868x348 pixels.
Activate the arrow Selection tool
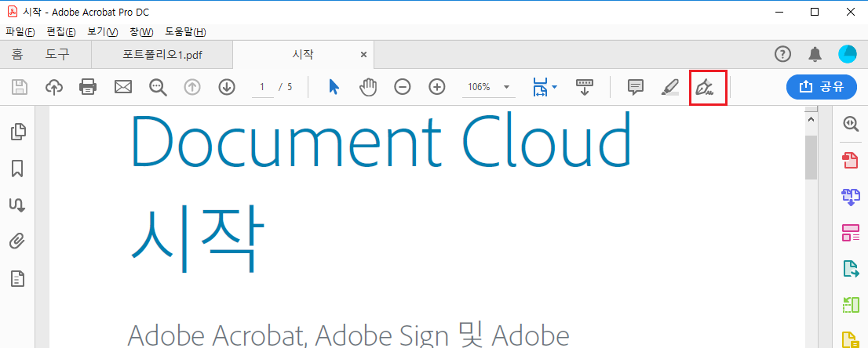coord(334,87)
